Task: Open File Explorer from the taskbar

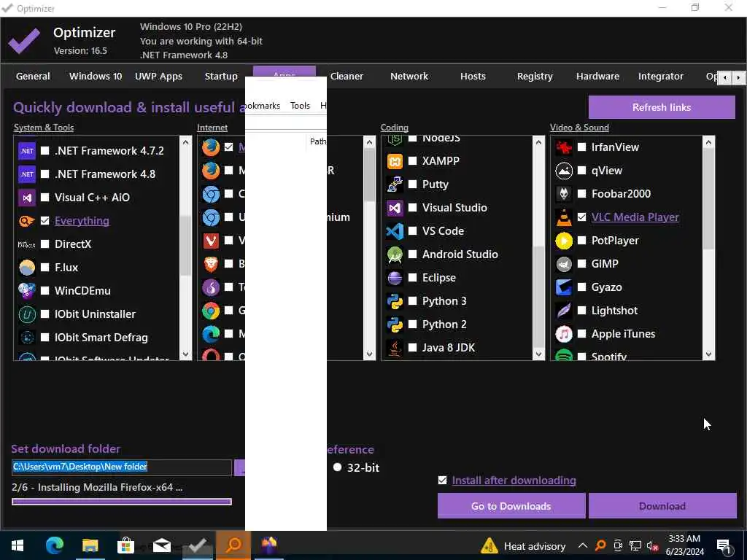Action: [x=90, y=545]
